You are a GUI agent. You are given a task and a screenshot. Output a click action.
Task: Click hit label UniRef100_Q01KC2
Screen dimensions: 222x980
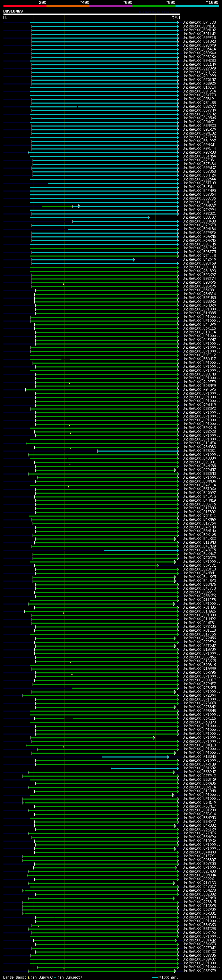(199, 202)
